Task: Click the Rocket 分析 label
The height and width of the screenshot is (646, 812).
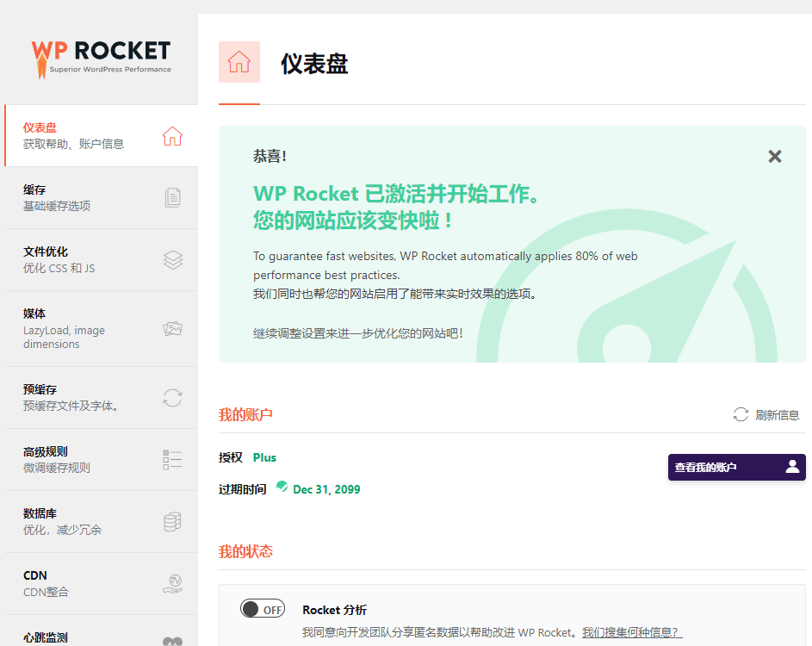Action: point(335,611)
